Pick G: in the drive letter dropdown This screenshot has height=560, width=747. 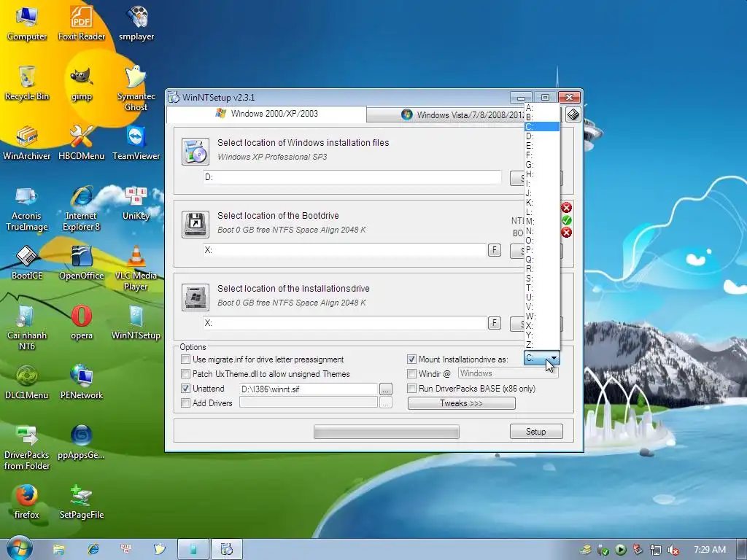click(542, 165)
